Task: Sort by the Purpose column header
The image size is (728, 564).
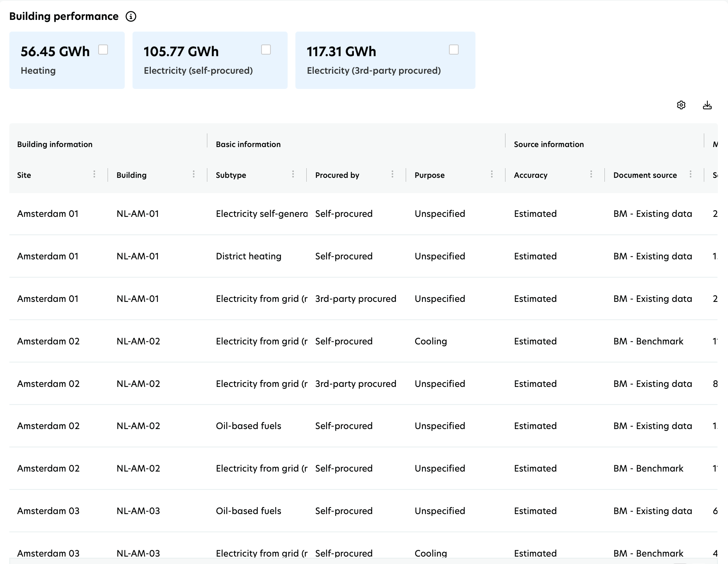Action: 429,175
